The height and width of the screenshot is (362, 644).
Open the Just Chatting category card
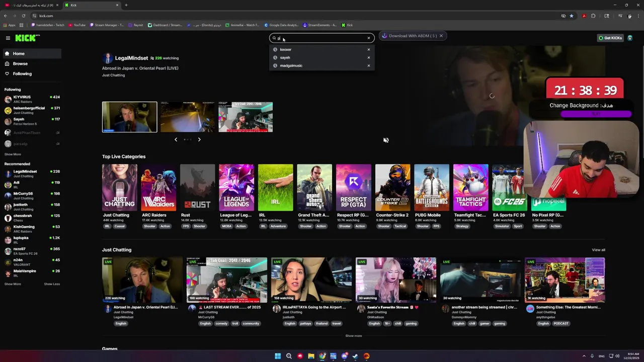coord(119,188)
